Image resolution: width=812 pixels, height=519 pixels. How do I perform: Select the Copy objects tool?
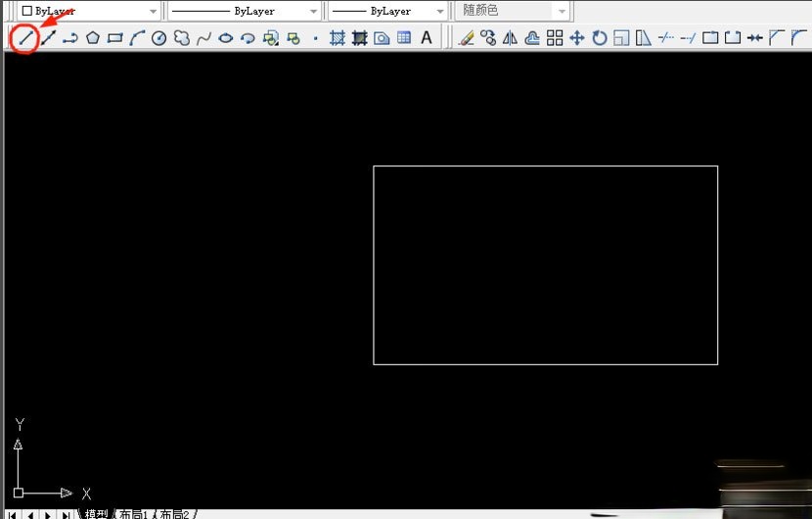pyautogui.click(x=488, y=38)
